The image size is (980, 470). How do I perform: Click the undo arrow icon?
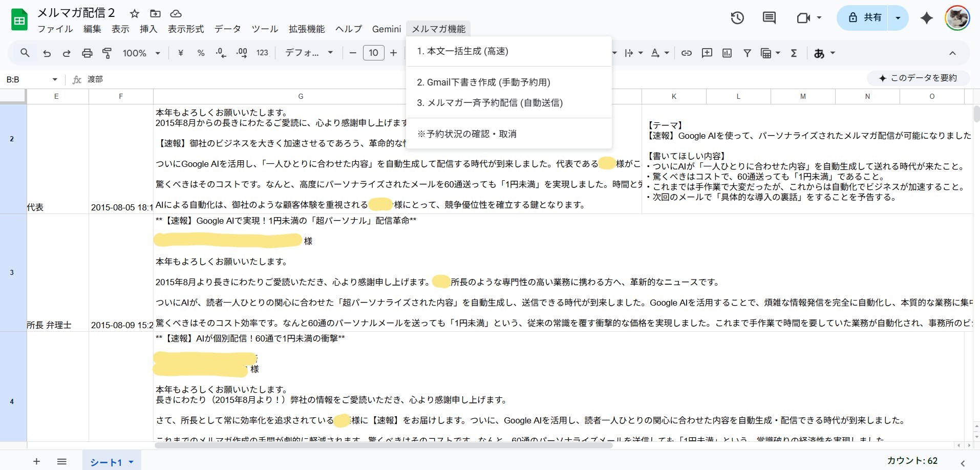pos(47,53)
